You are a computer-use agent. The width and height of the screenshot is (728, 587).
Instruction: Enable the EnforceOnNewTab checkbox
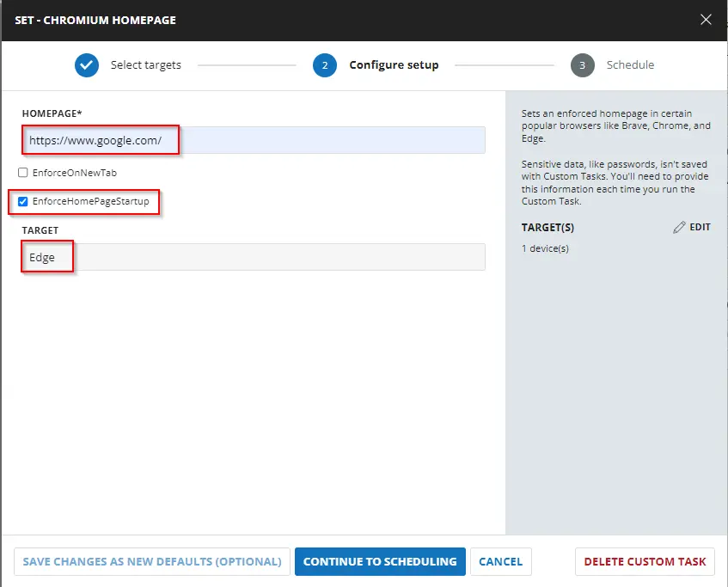click(x=22, y=173)
